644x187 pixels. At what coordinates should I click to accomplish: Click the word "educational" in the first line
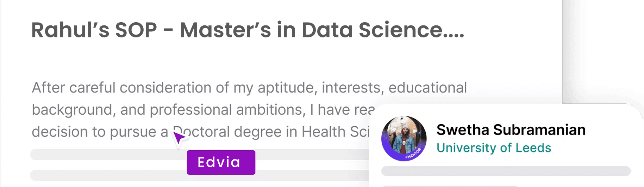tap(427, 88)
